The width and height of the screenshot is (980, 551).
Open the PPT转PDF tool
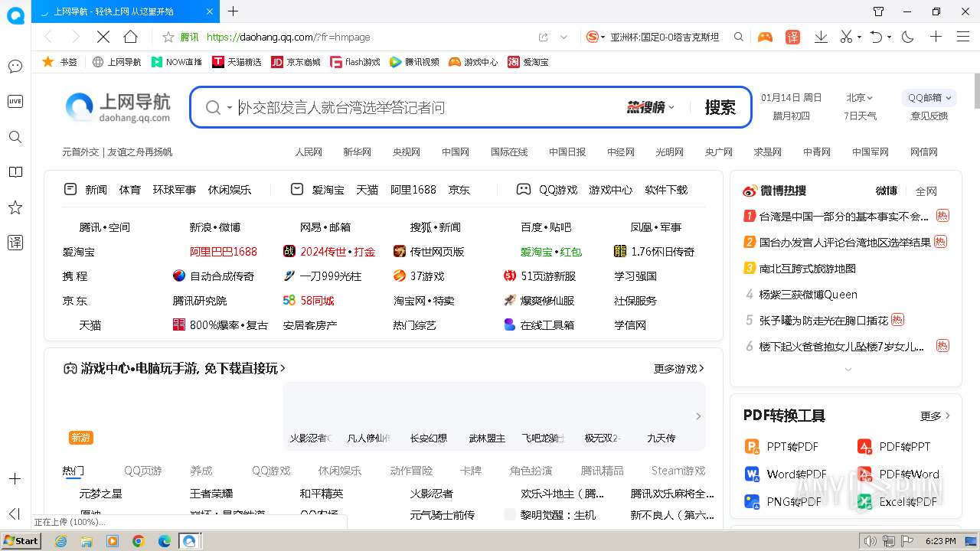[x=782, y=447]
